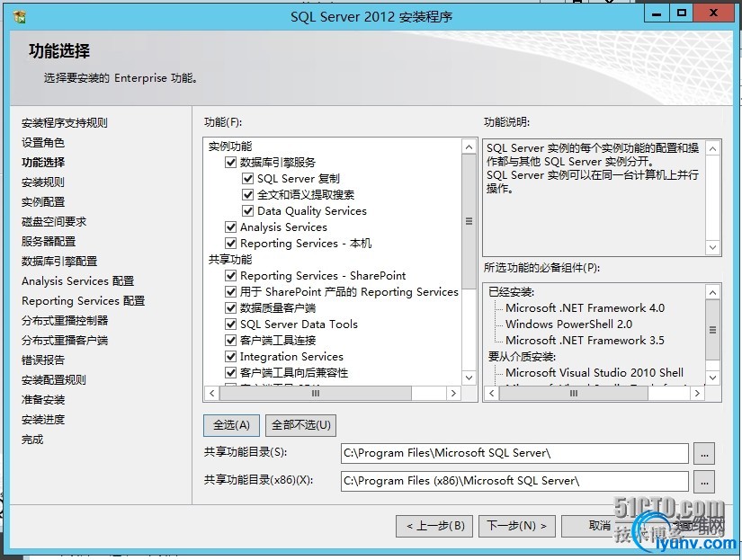Click 安装程序支持规则 step in sidebar
The width and height of the screenshot is (742, 560).
(x=65, y=123)
